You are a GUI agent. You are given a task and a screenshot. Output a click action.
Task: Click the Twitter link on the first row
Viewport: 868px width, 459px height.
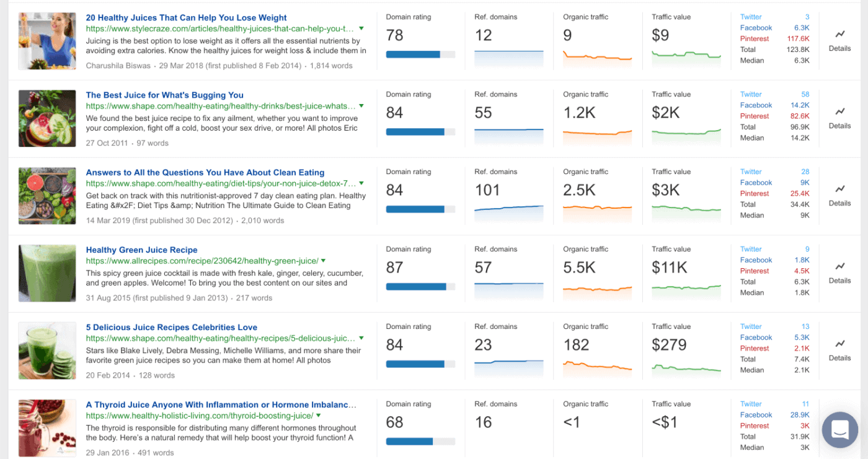pyautogui.click(x=751, y=17)
